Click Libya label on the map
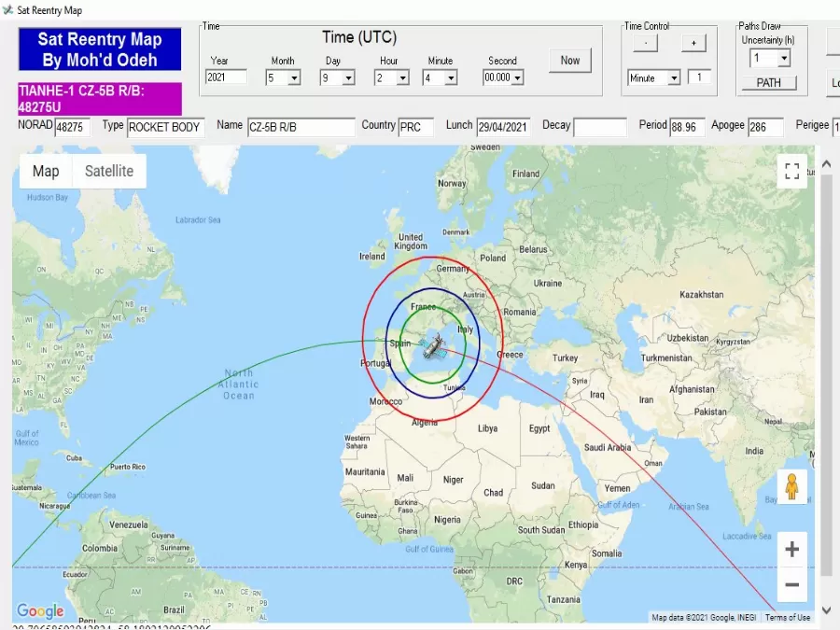840x630 pixels. [x=487, y=428]
